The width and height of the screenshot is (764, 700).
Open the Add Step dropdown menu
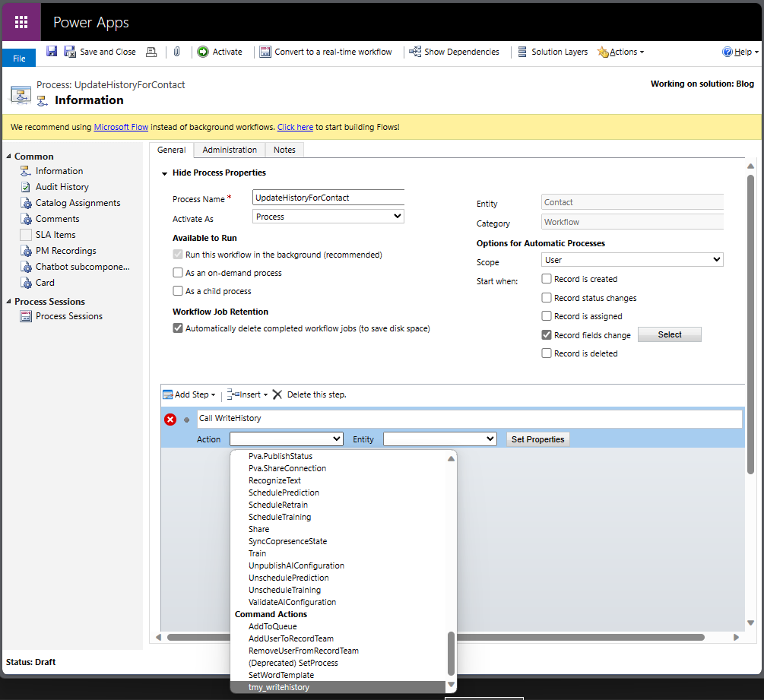tap(189, 394)
